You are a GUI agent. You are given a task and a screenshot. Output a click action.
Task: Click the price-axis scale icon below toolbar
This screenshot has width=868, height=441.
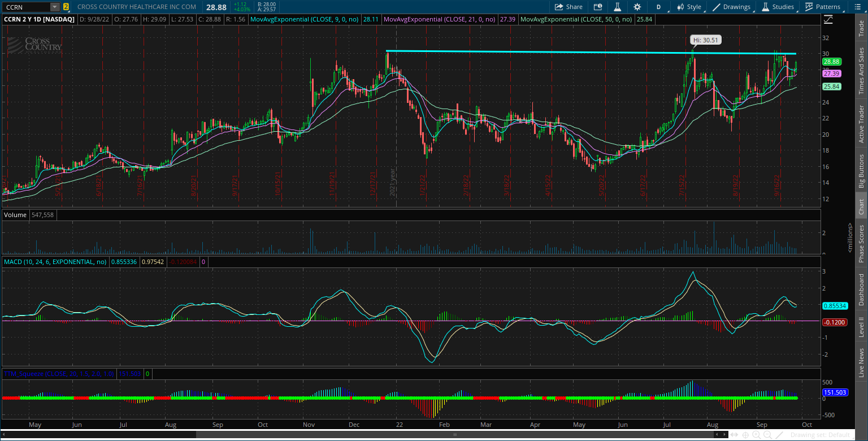point(828,19)
